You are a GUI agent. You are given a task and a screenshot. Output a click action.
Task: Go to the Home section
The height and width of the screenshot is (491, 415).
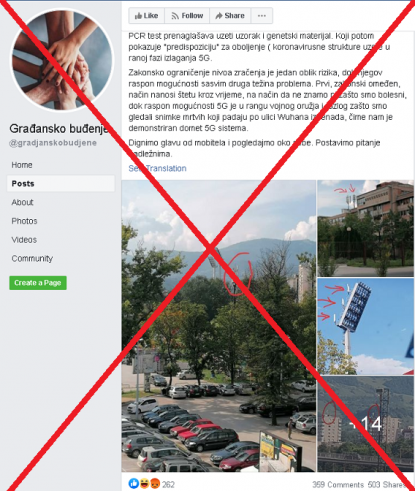pyautogui.click(x=22, y=165)
